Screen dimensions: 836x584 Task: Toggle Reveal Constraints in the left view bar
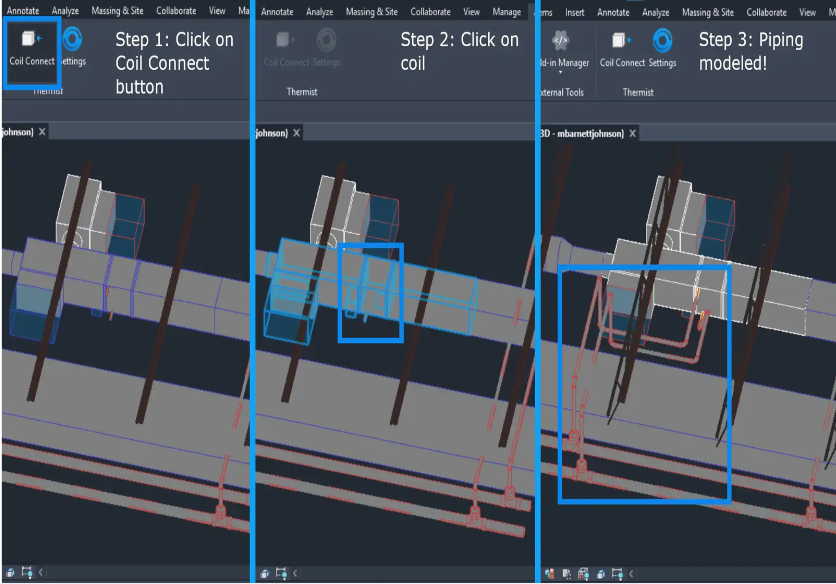pos(27,573)
